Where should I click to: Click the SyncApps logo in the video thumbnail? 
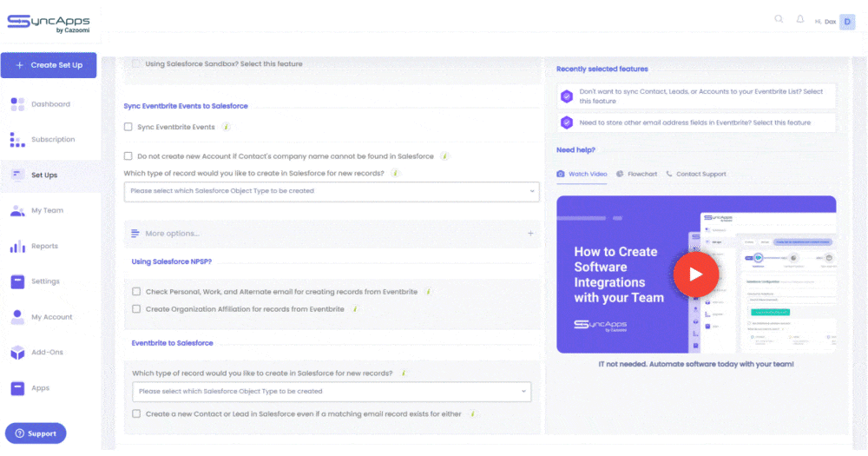click(601, 325)
